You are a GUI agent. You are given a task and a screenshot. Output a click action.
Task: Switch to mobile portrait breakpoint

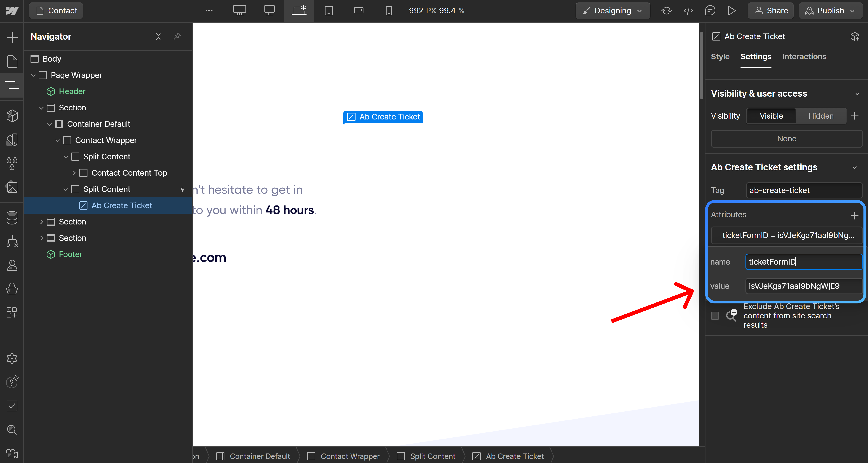click(x=389, y=10)
